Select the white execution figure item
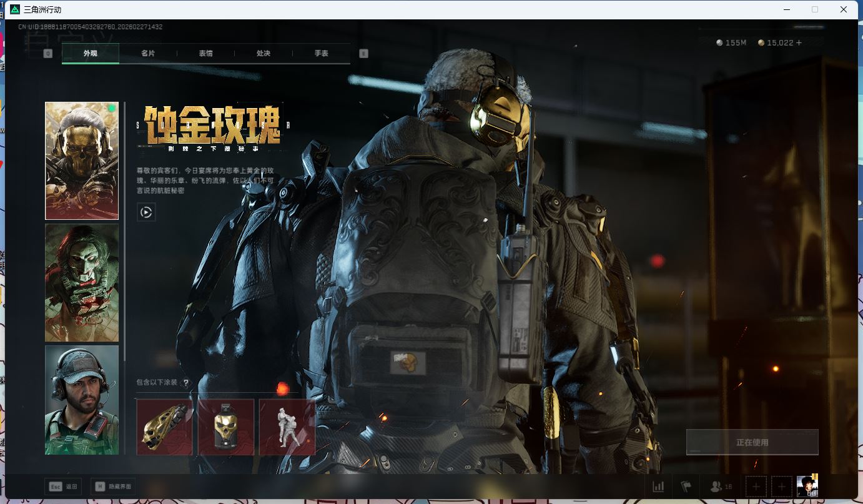 pyautogui.click(x=287, y=427)
